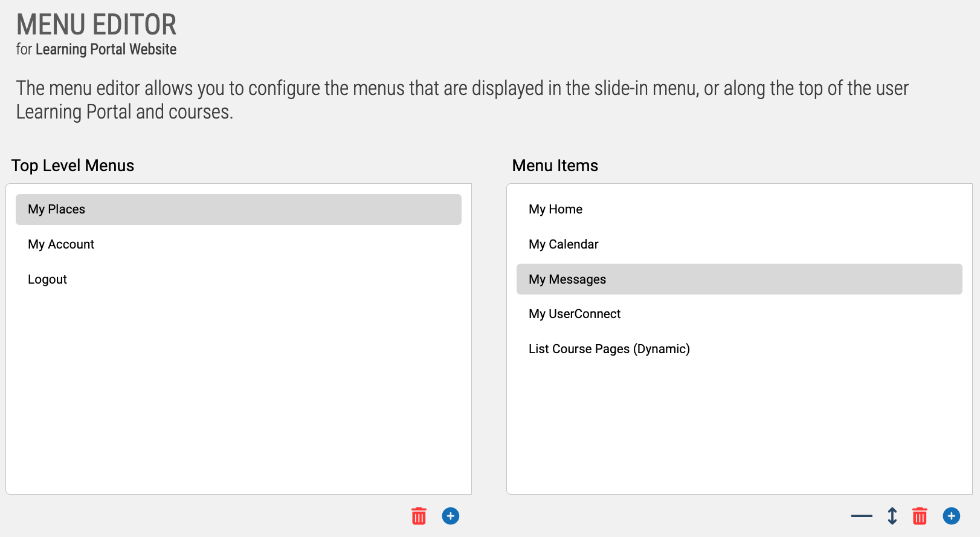Screen dimensions: 980x537
Task: Add a new top level menu
Action: pos(451,516)
